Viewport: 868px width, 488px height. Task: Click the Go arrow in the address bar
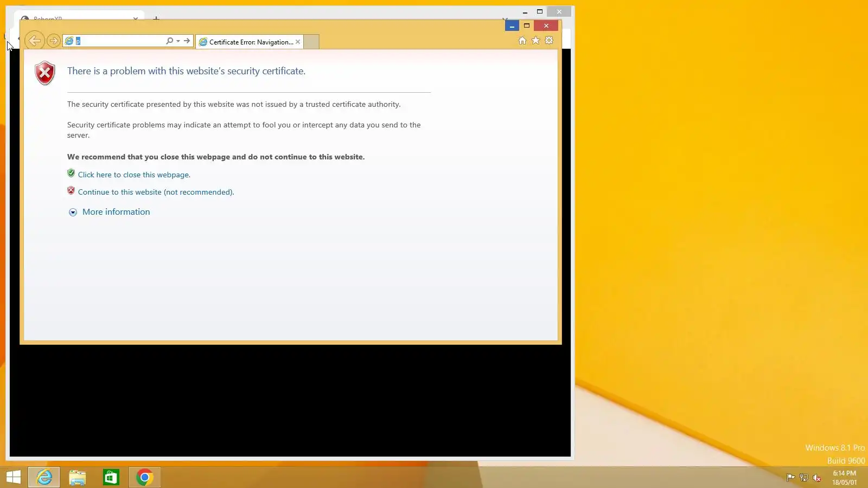coord(187,41)
